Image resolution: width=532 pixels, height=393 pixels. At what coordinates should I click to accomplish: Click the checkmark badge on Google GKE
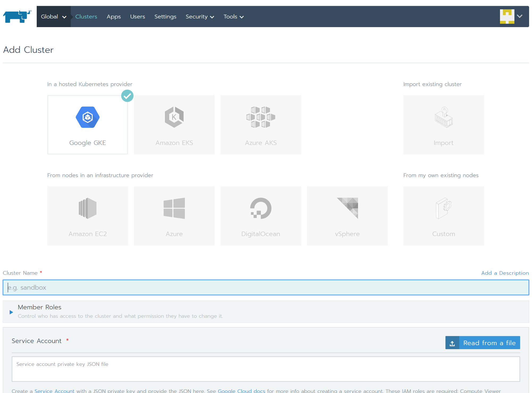(127, 96)
